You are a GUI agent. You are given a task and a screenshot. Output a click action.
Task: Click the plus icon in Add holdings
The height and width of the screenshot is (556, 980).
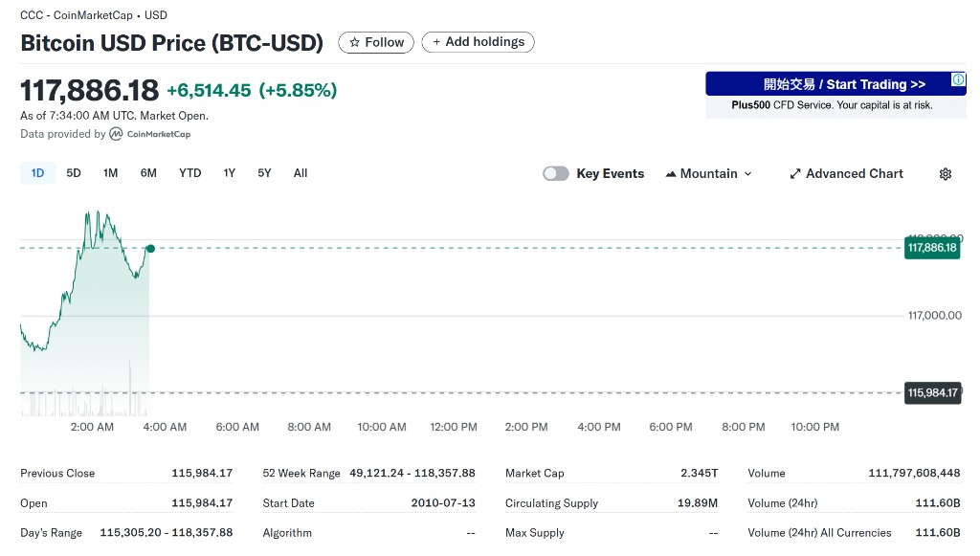click(436, 42)
